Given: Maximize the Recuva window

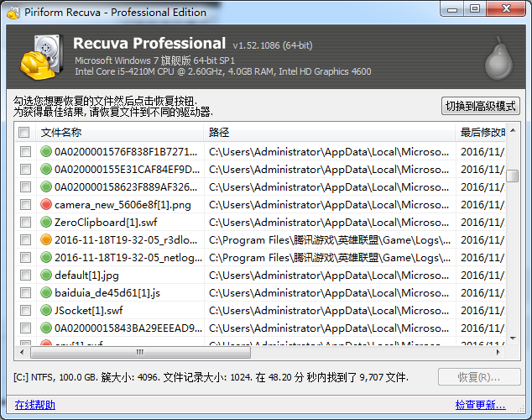Looking at the screenshot, I should 474,8.
